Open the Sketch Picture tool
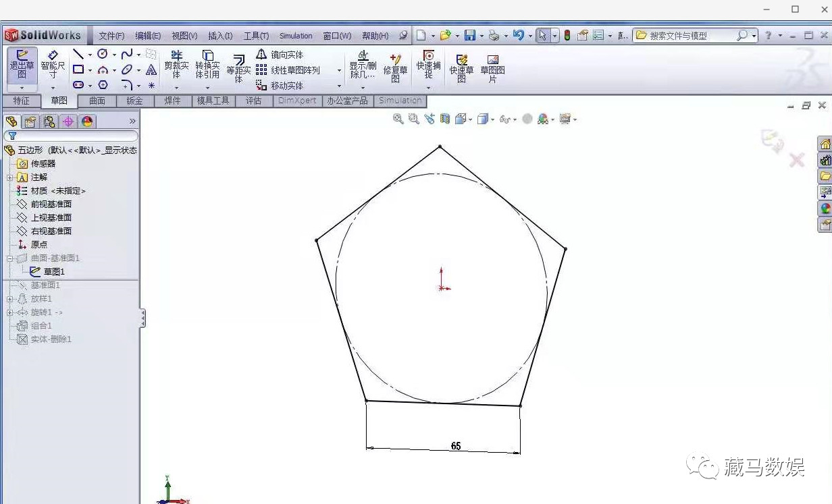The width and height of the screenshot is (832, 504). click(x=494, y=67)
